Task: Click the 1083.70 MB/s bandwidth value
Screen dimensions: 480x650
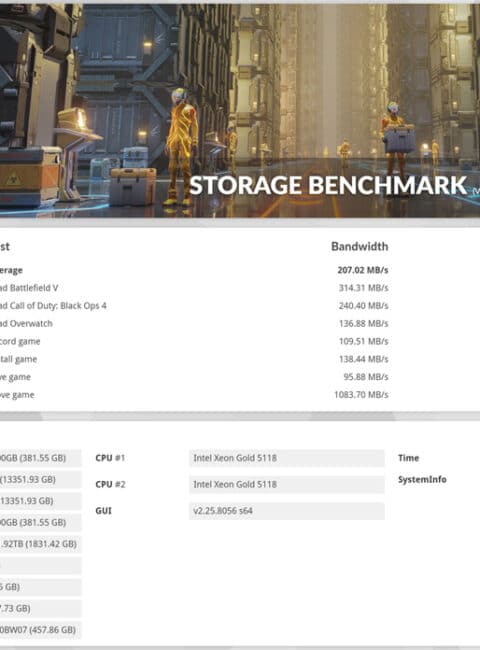Action: (x=361, y=395)
